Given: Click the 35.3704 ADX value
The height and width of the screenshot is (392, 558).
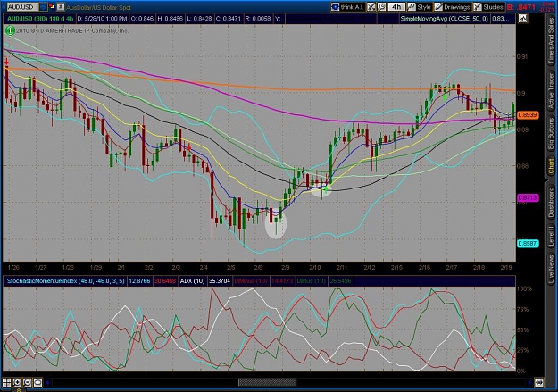Looking at the screenshot, I should coord(220,281).
